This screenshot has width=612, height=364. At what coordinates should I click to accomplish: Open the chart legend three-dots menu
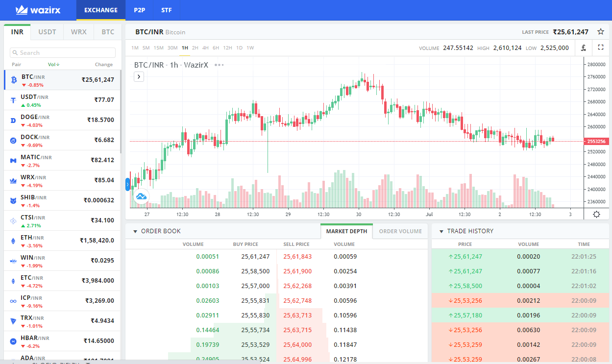tap(219, 65)
